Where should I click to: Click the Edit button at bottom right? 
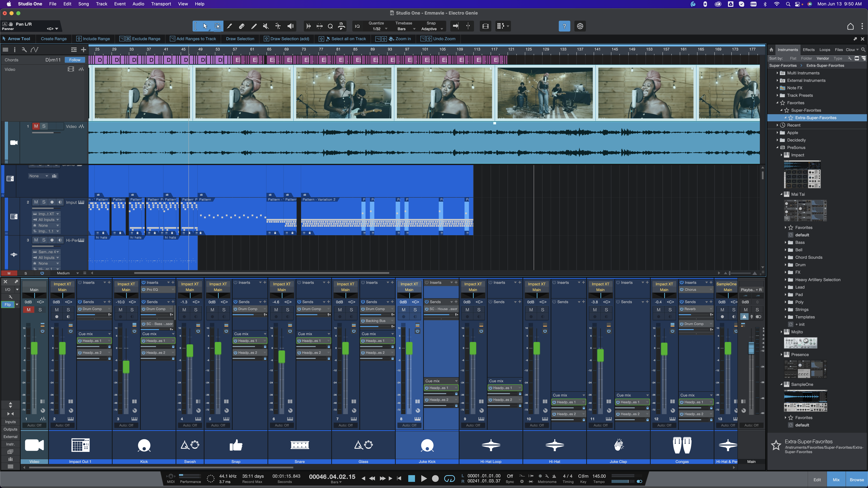[817, 480]
